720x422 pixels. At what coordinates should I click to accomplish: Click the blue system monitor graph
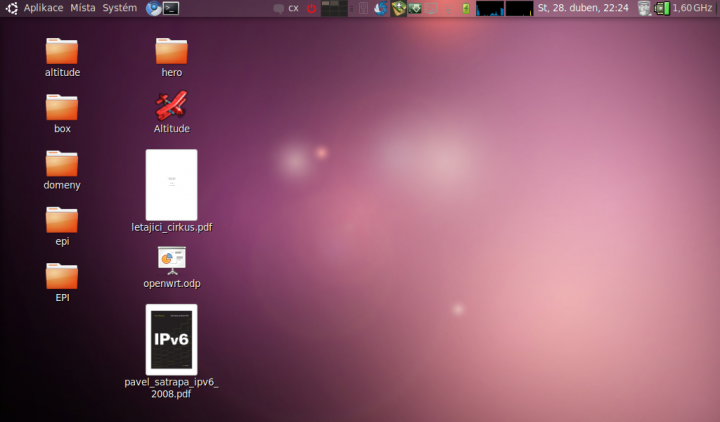[490, 8]
